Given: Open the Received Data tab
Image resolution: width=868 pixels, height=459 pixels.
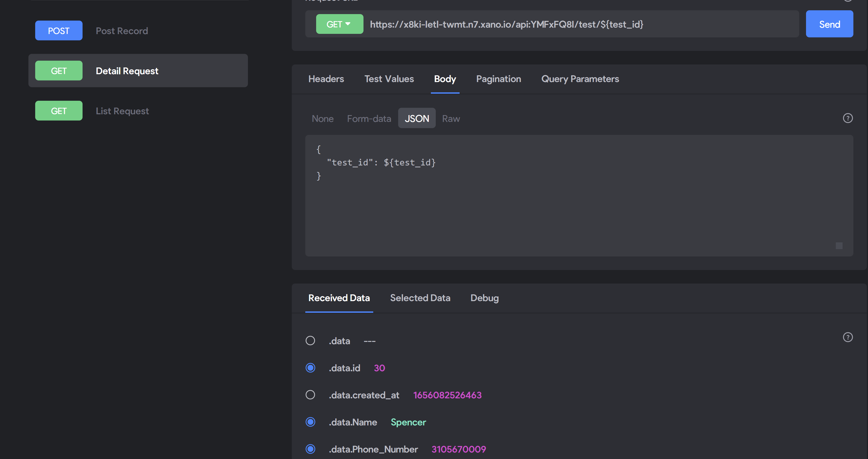Looking at the screenshot, I should pyautogui.click(x=339, y=298).
